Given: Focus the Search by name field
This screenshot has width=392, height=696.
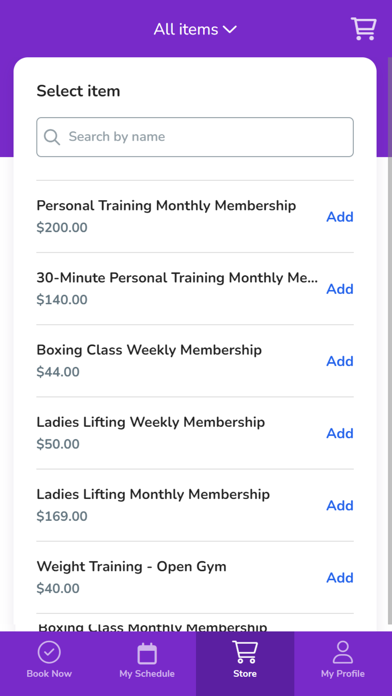Looking at the screenshot, I should point(195,137).
